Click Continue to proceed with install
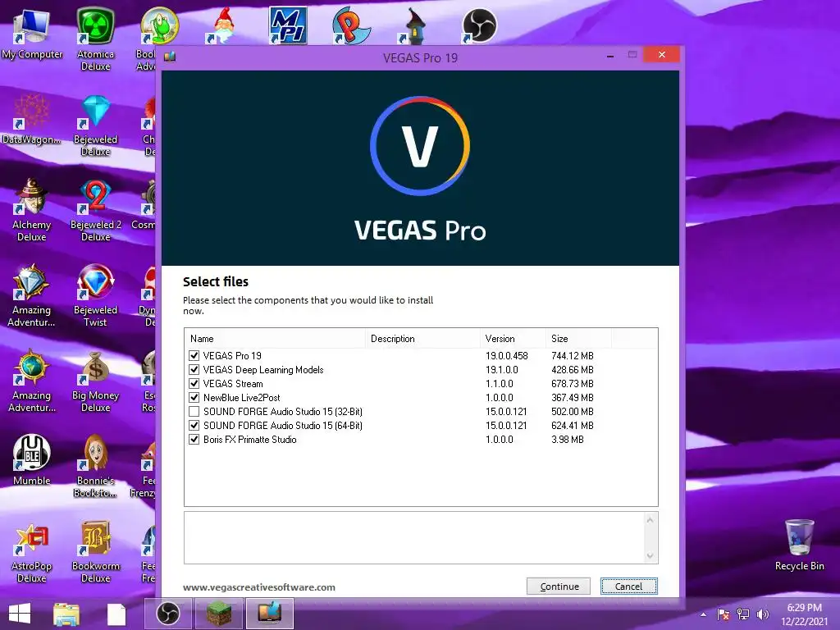 pyautogui.click(x=558, y=587)
